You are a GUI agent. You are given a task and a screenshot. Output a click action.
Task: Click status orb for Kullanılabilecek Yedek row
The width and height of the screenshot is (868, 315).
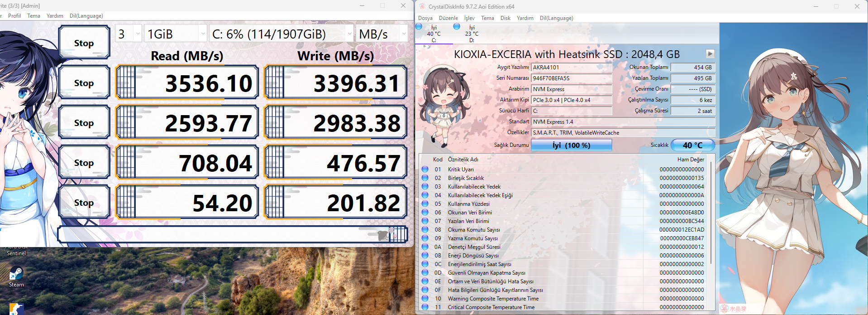point(425,186)
